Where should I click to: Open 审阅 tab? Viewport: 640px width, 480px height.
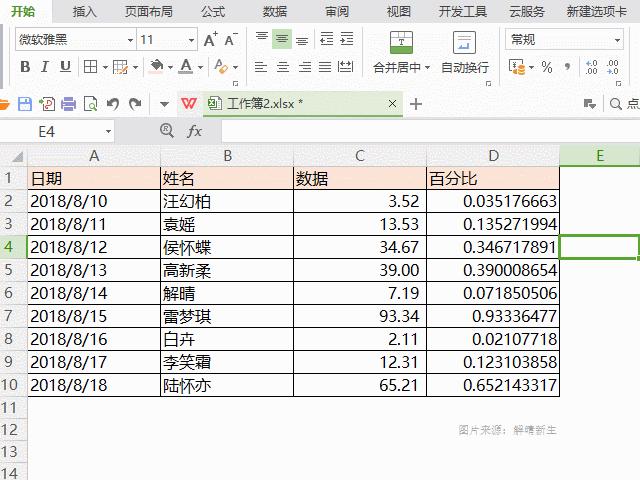point(337,11)
